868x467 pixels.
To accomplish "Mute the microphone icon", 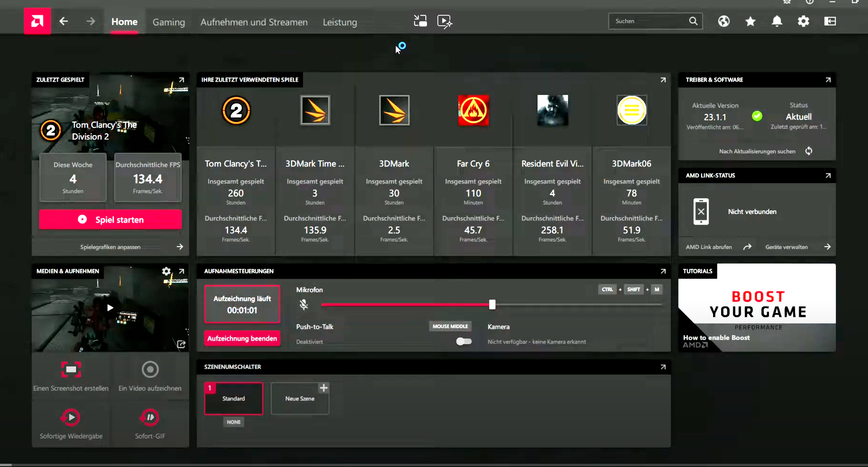I will click(x=304, y=304).
